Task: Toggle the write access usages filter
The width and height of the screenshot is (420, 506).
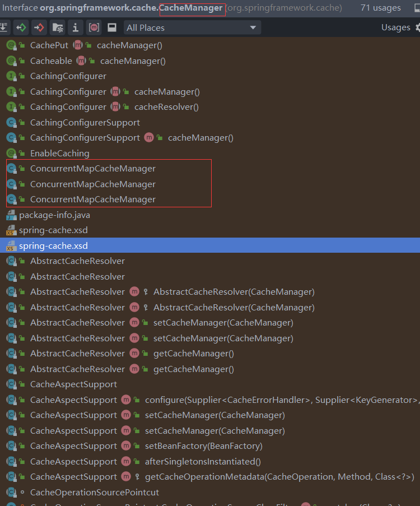Action: pos(39,28)
